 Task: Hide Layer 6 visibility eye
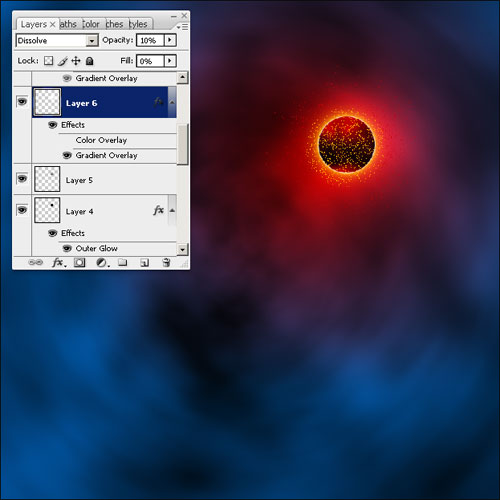(x=22, y=101)
